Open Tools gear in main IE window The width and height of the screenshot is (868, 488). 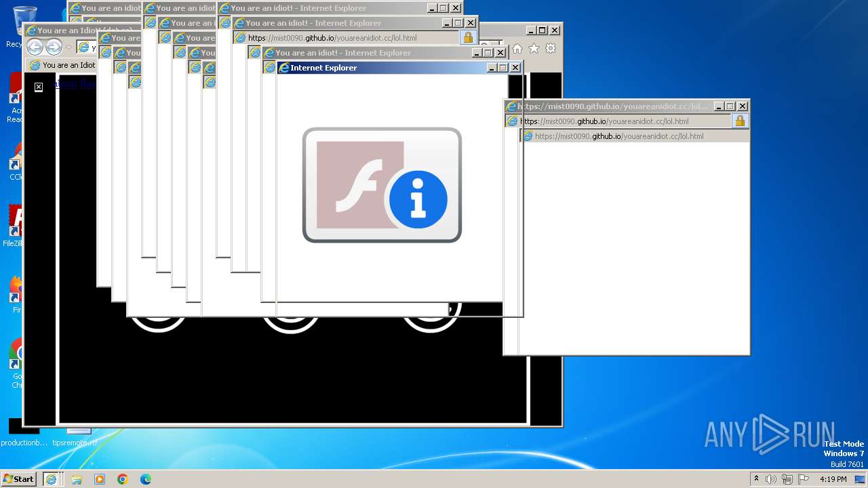pos(551,48)
